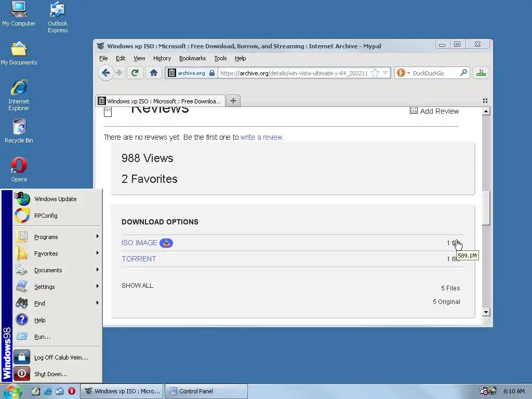Click the 8:10 AM clock
Screen dimensions: 532x399
tap(514, 391)
